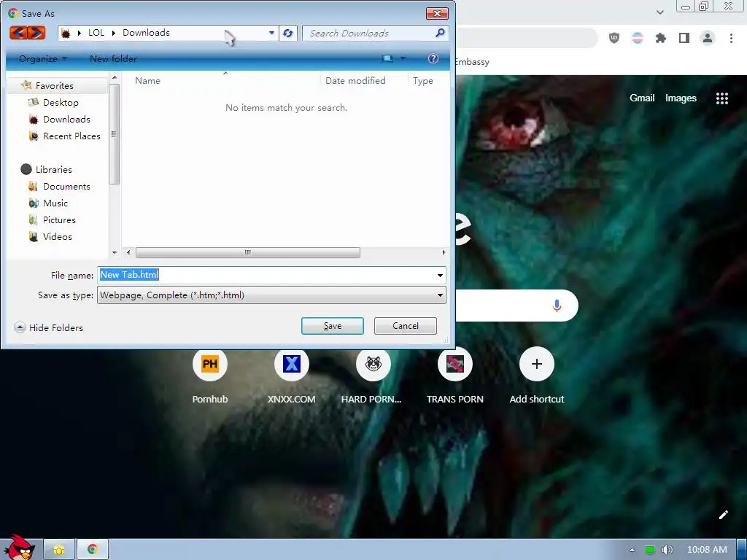Click Chrome tab search chevron
The height and width of the screenshot is (560, 747).
point(659,12)
